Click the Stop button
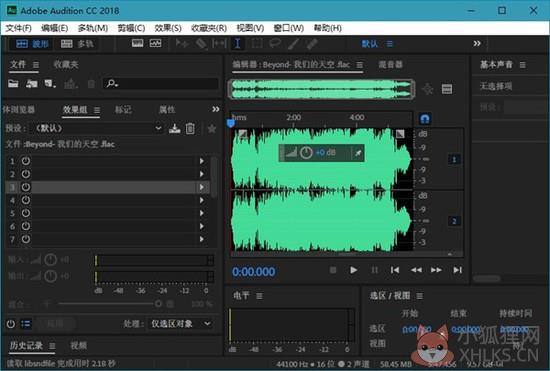 333,270
